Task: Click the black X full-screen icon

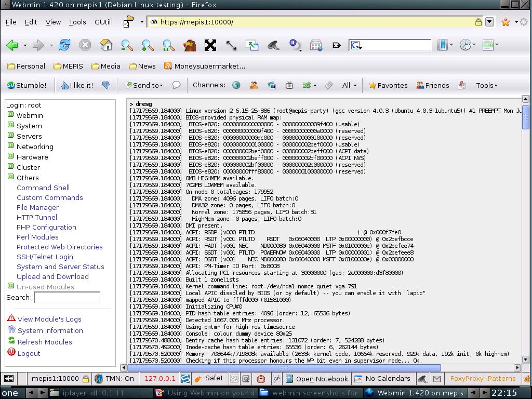Action: click(x=210, y=45)
